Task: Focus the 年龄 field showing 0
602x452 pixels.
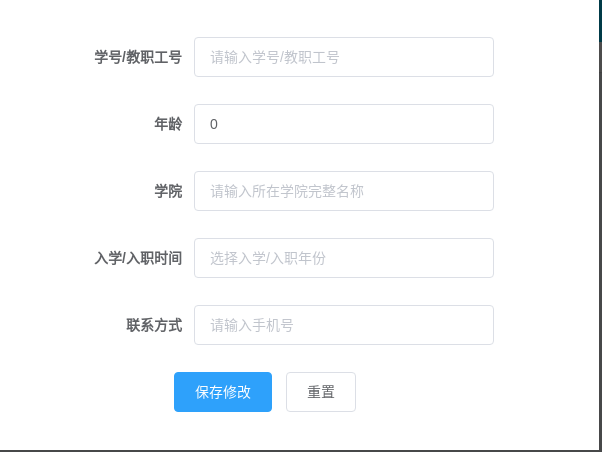Action: [343, 125]
